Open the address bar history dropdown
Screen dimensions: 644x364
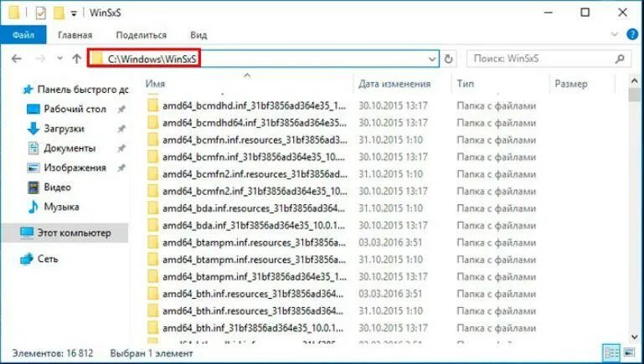pyautogui.click(x=432, y=59)
